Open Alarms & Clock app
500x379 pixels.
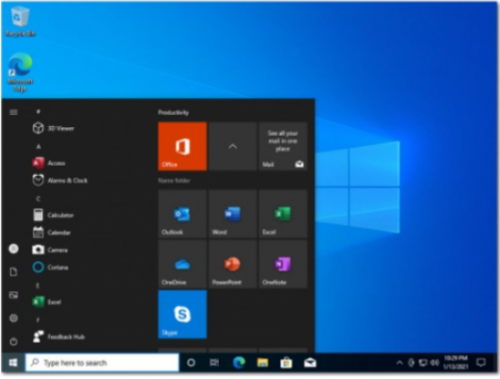tap(60, 180)
